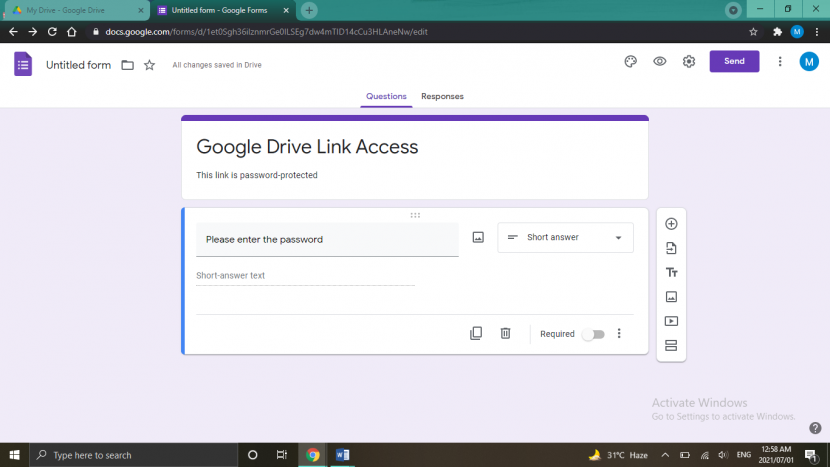Open Chrome menu three dots
830x467 pixels.
click(817, 32)
